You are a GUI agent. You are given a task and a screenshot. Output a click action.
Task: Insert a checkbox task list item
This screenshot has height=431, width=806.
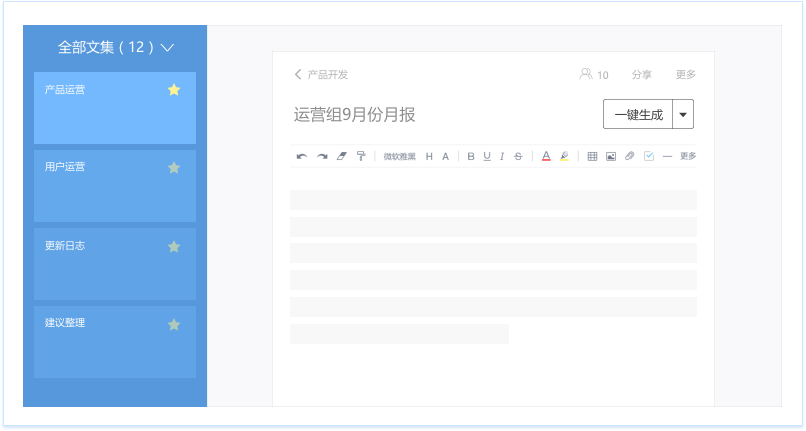pos(649,156)
